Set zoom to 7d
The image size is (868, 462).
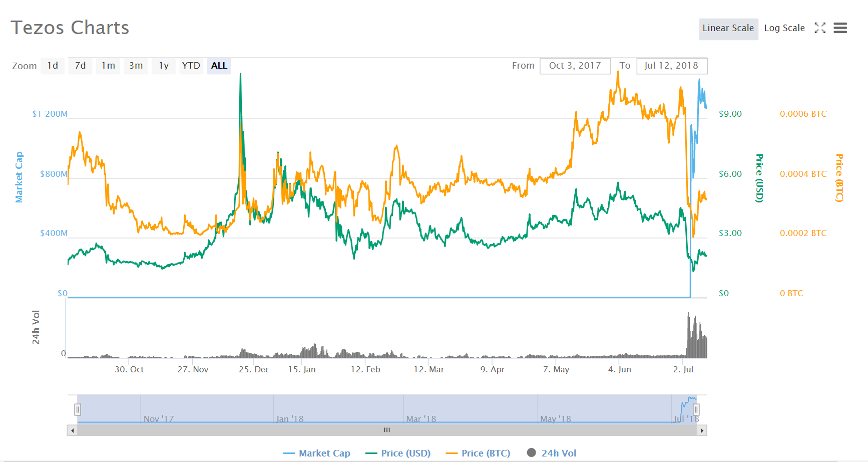tap(80, 66)
